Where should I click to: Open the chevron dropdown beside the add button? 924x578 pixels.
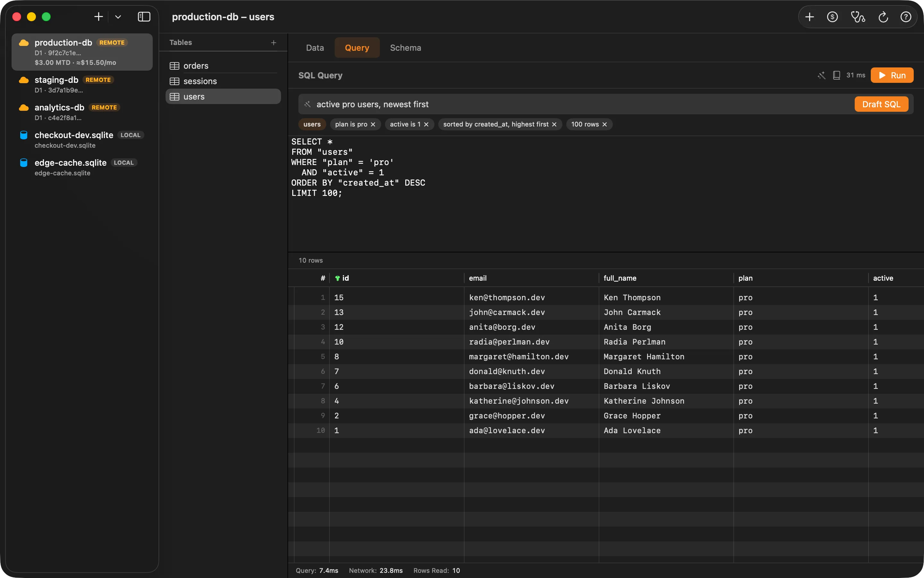point(118,17)
